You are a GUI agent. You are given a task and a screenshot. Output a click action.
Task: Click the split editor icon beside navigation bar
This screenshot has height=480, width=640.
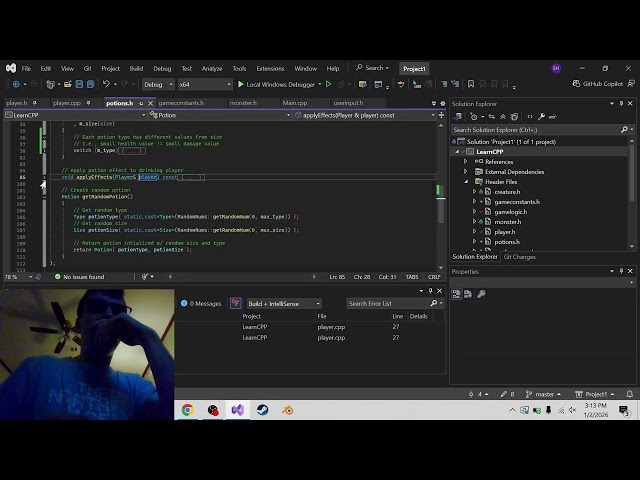tap(441, 116)
